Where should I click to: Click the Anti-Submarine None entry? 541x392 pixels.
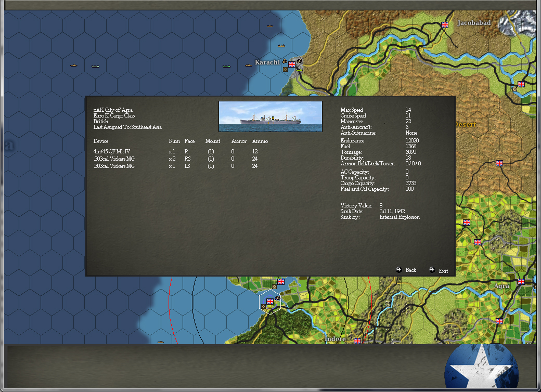pyautogui.click(x=379, y=133)
